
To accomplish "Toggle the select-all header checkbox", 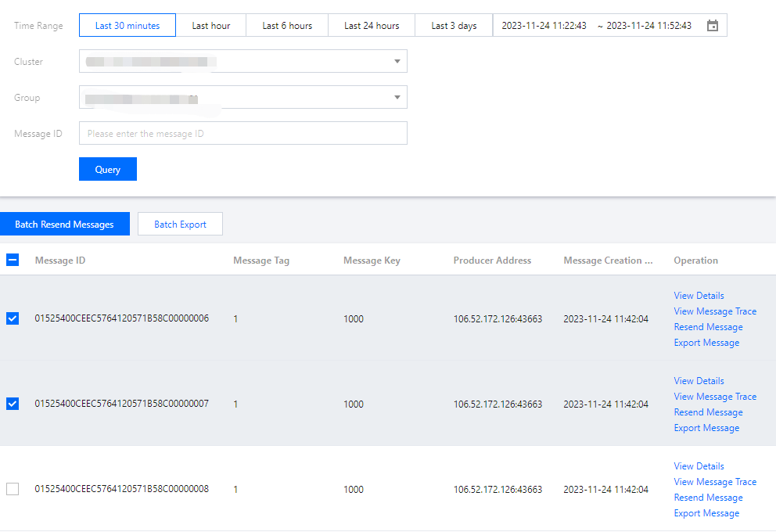I will (x=13, y=261).
